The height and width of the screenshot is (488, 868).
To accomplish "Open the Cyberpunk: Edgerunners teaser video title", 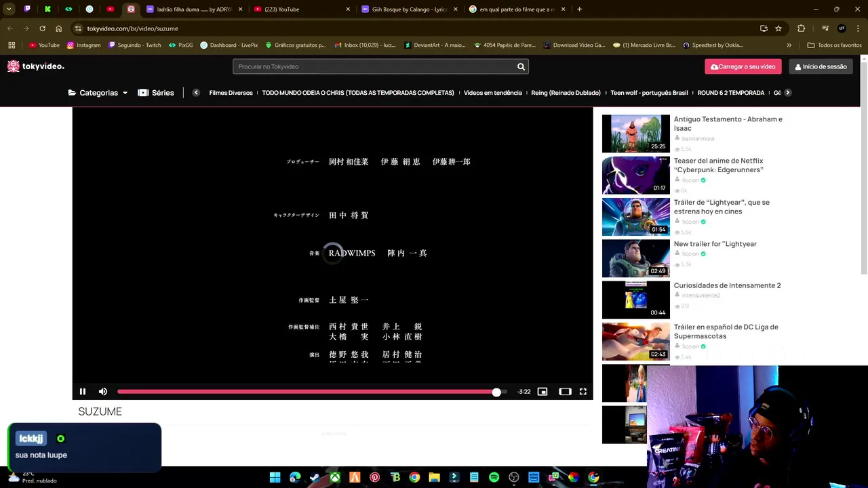I will (x=718, y=165).
